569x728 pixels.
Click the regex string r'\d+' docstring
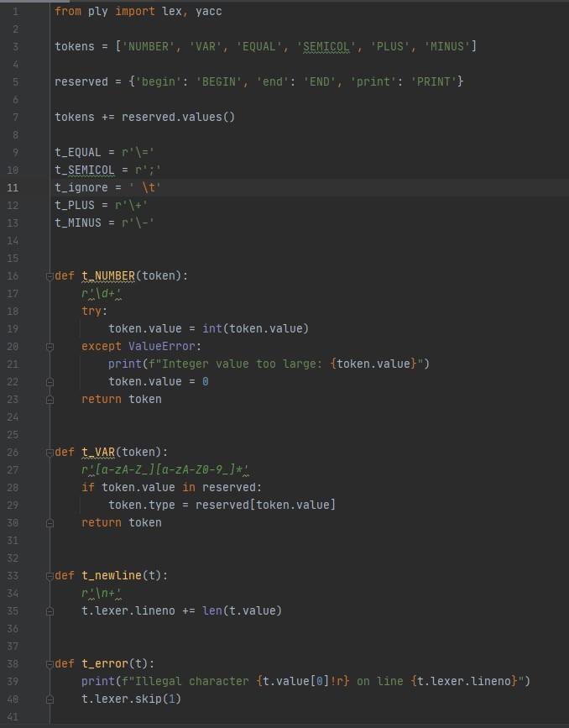click(102, 293)
